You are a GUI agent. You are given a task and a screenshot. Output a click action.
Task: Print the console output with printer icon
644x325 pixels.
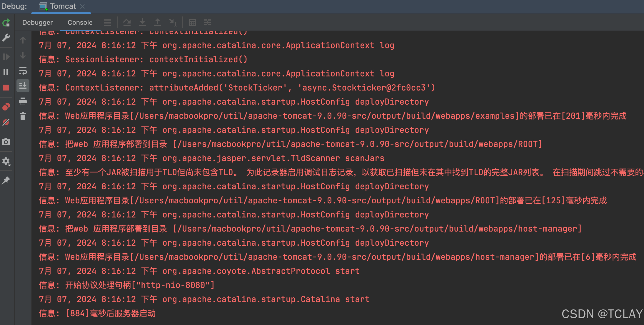pos(23,101)
